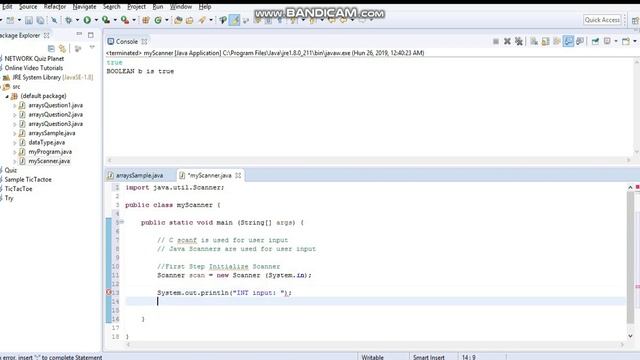This screenshot has width=640, height=360.
Task: Click the Smart Insert status bar entry
Action: [x=429, y=357]
